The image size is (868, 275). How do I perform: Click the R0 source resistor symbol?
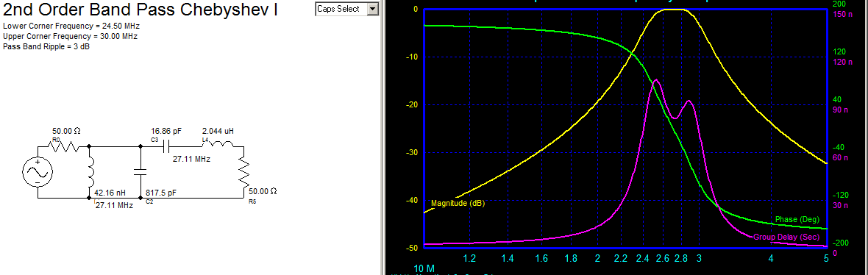(64, 146)
